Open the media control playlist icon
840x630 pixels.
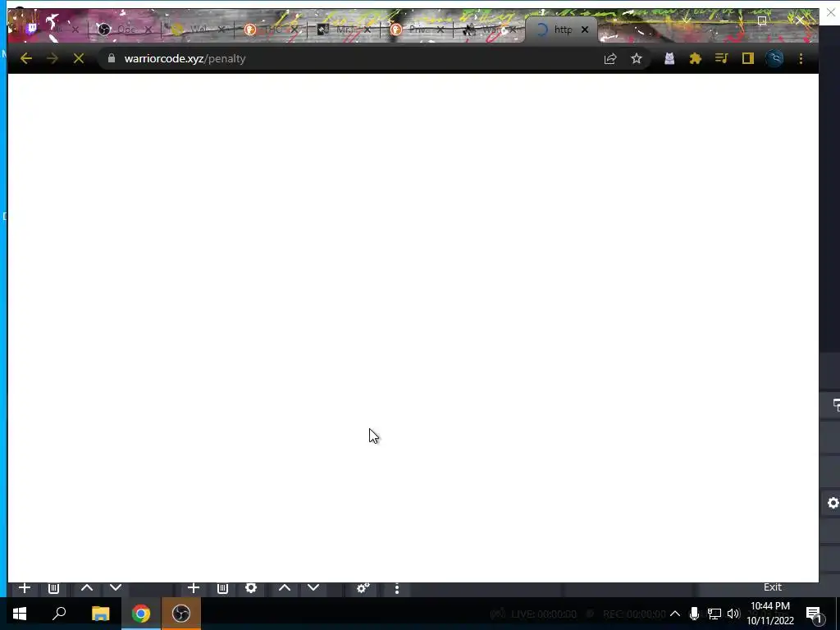point(722,58)
